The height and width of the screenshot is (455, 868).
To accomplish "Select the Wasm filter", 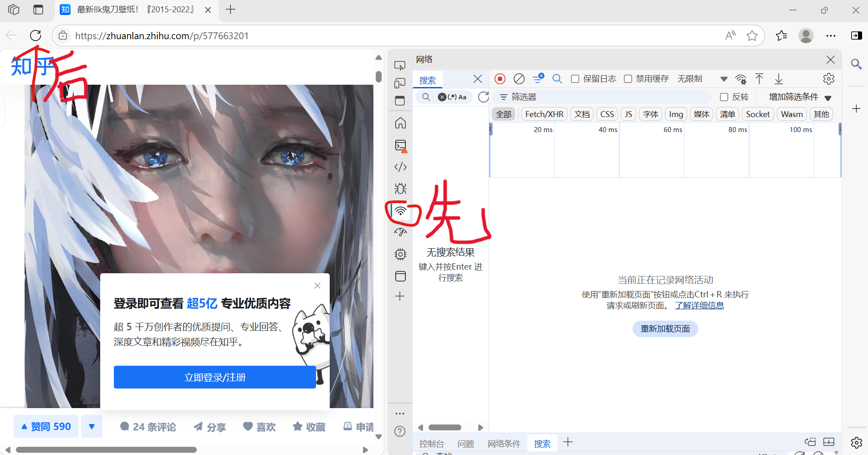I will pos(792,114).
